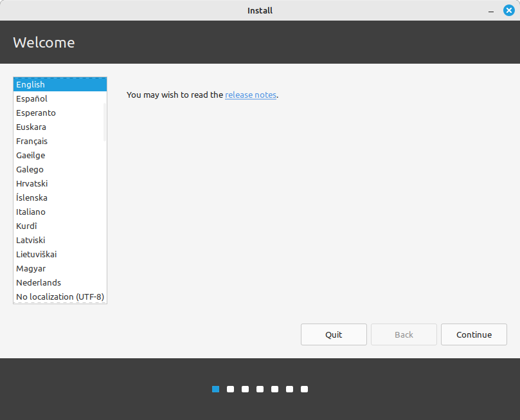520x420 pixels.
Task: Select Kurdî language
Action: (60, 226)
